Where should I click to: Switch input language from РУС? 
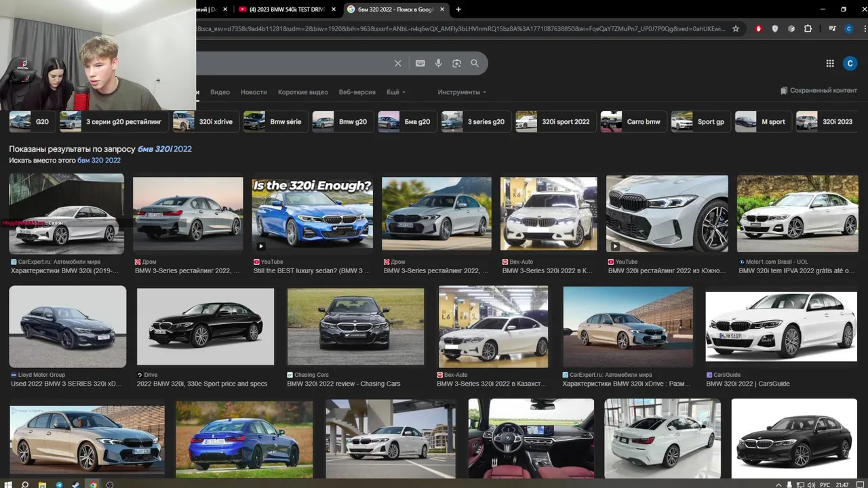(825, 485)
